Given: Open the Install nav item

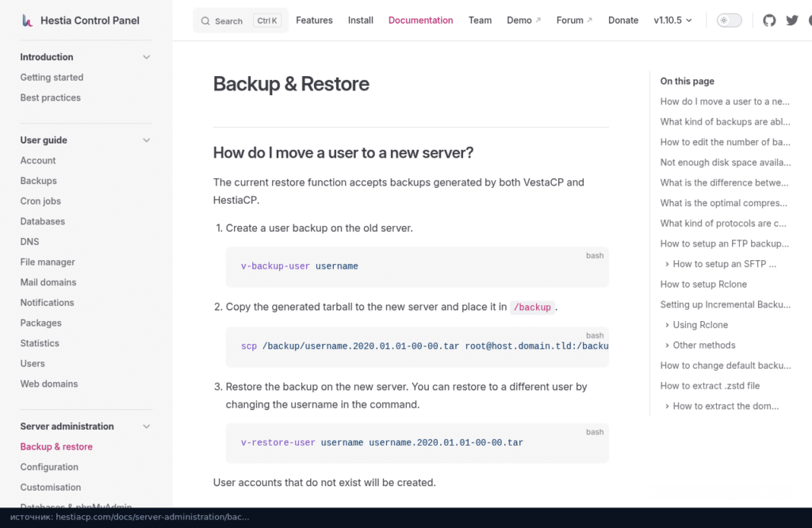Looking at the screenshot, I should click(361, 20).
